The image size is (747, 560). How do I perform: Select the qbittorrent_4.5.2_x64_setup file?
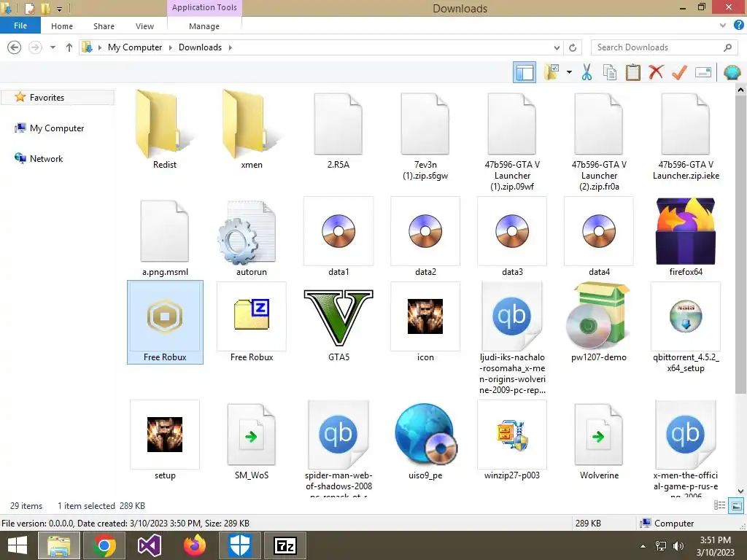686,327
